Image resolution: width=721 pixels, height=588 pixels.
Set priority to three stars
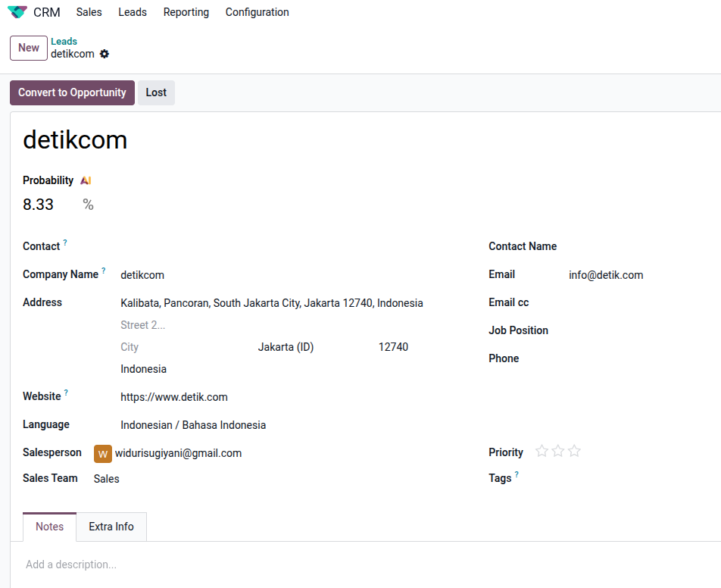coord(575,452)
